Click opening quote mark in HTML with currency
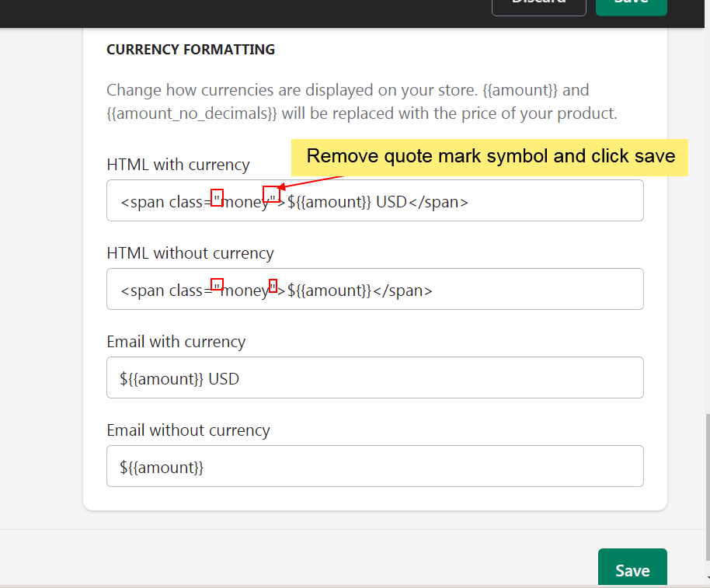710x588 pixels. pyautogui.click(x=218, y=197)
